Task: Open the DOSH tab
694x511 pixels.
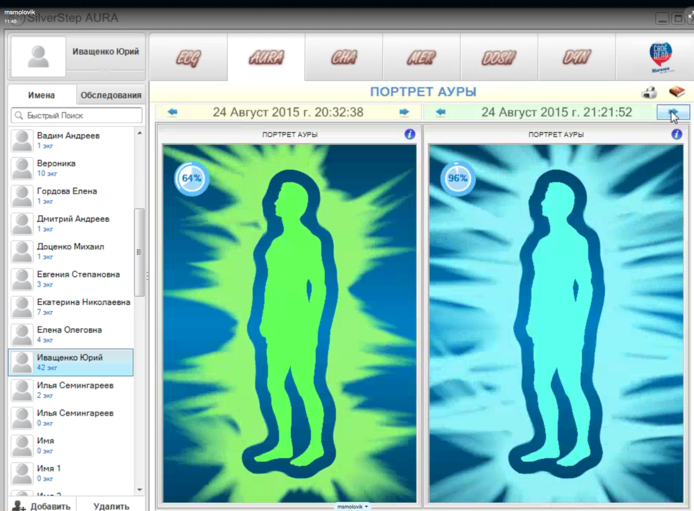Action: [x=499, y=58]
